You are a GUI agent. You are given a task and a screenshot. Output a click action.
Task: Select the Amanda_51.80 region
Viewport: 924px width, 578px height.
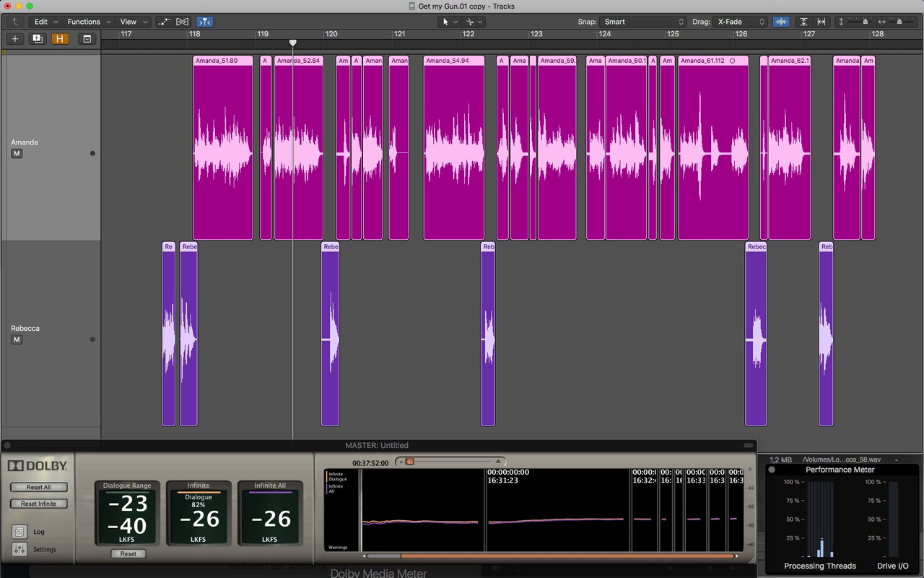(x=223, y=147)
